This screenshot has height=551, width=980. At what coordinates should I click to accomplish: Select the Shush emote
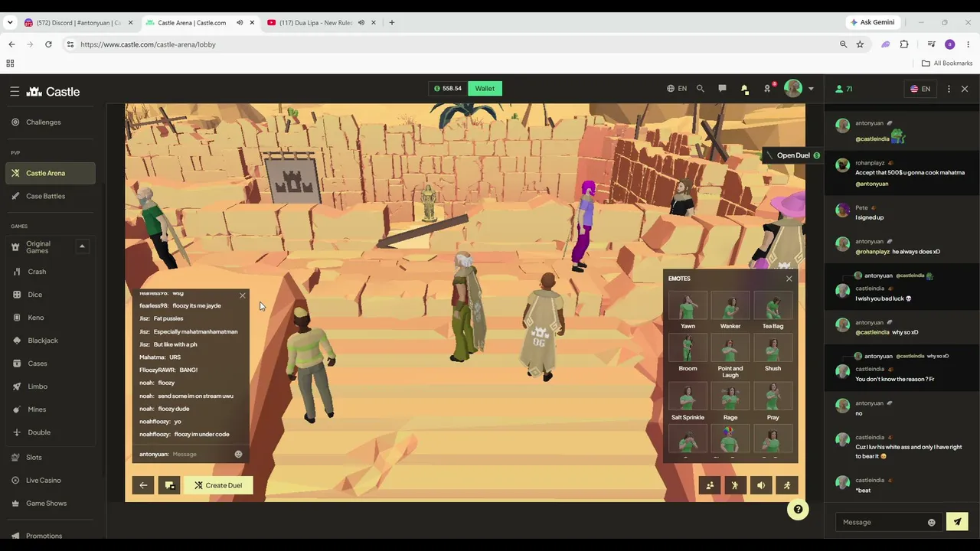pyautogui.click(x=773, y=354)
